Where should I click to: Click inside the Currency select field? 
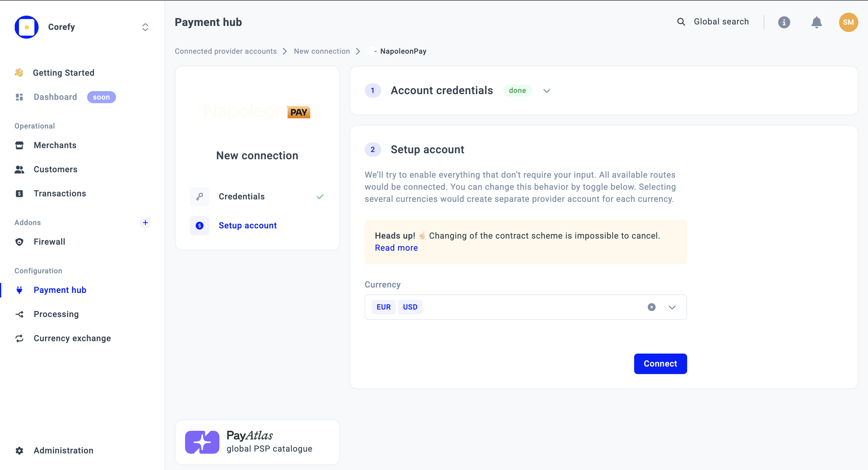click(525, 307)
